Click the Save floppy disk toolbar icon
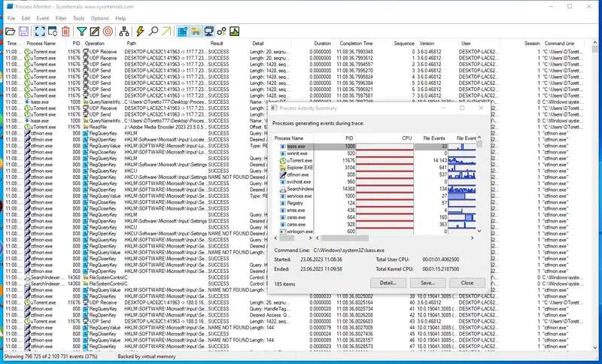 pos(23,31)
